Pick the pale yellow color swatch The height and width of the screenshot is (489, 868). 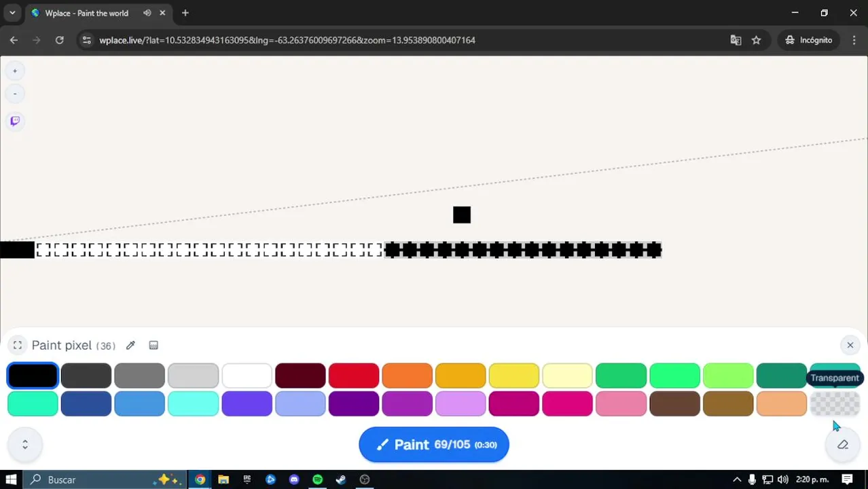pyautogui.click(x=568, y=376)
